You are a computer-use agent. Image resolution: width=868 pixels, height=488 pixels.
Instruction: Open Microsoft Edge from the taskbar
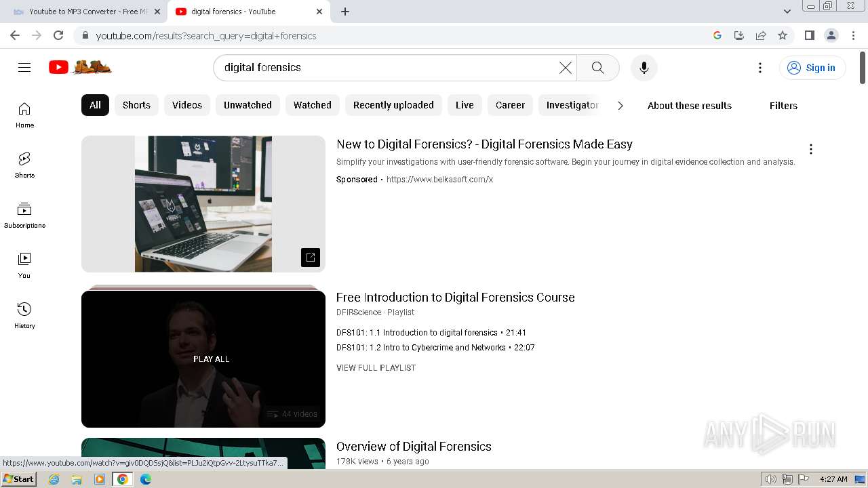click(145, 479)
